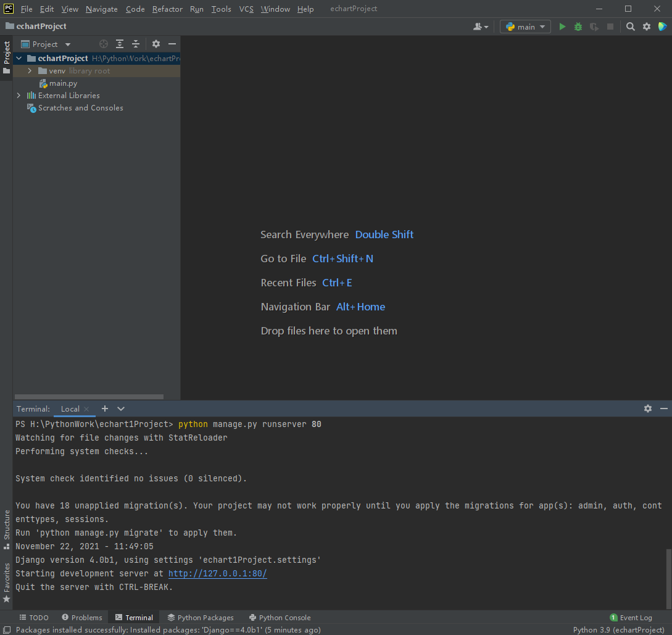Click the Stop square button
This screenshot has width=672, height=635.
(x=610, y=27)
